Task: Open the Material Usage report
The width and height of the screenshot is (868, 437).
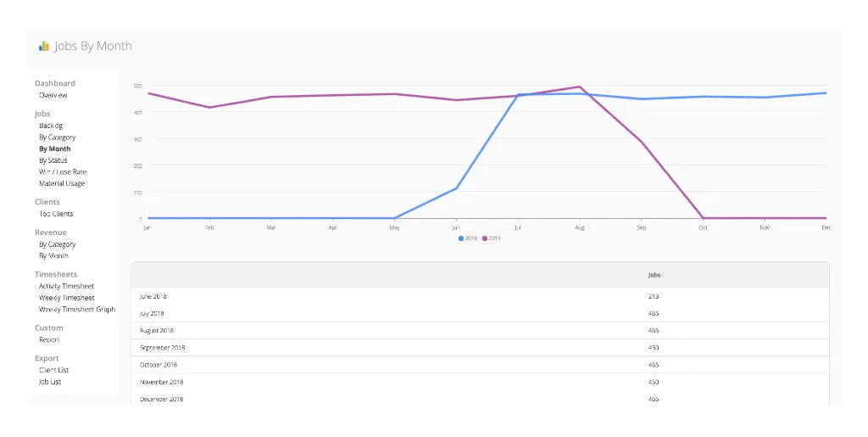Action: tap(62, 183)
